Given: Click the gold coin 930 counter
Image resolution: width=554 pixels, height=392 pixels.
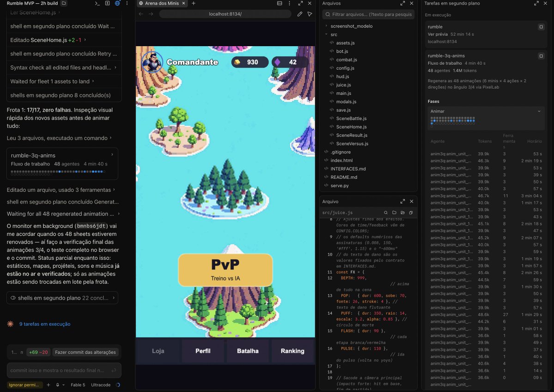Looking at the screenshot, I should [250, 62].
